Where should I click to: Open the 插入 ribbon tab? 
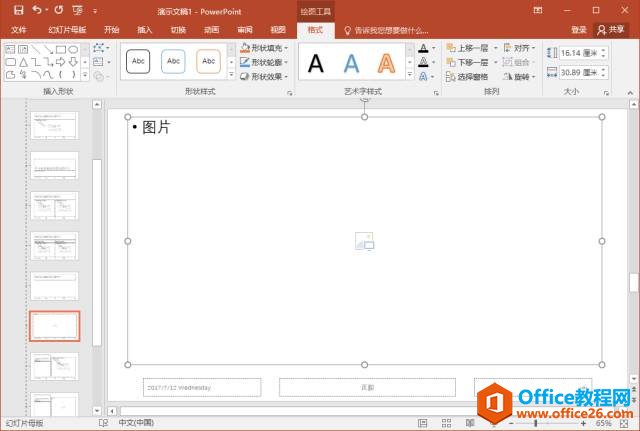(x=144, y=30)
